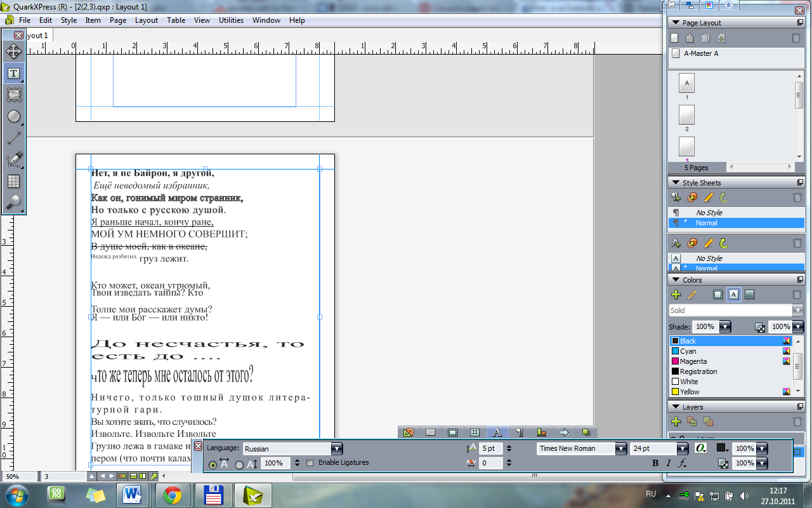The width and height of the screenshot is (812, 508).
Task: Add a new color in Colors panel
Action: pos(676,295)
